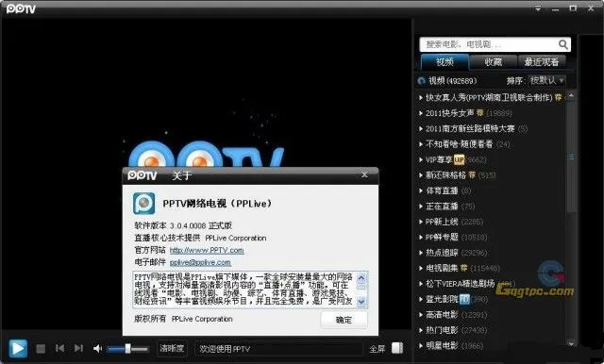Screen dimensions: 604x364
Task: Switch to the 最近观看 tab
Action: pos(541,62)
